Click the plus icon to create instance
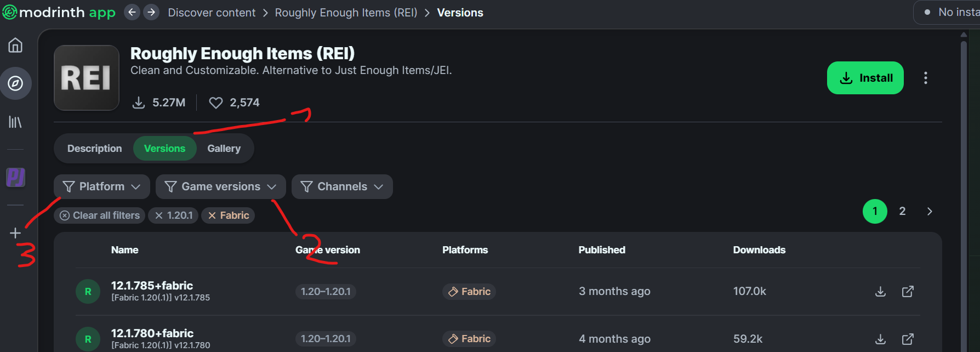 (x=15, y=233)
